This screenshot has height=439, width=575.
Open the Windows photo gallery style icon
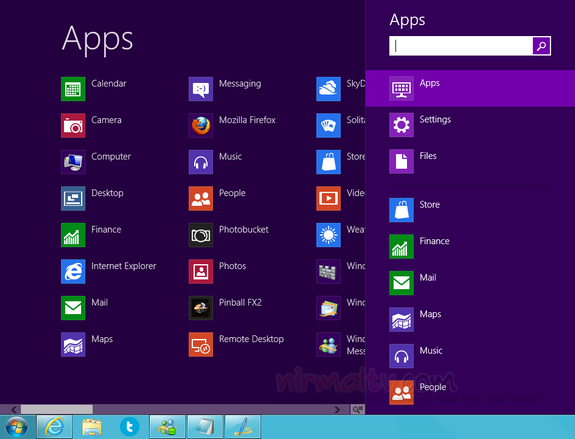coord(328,308)
